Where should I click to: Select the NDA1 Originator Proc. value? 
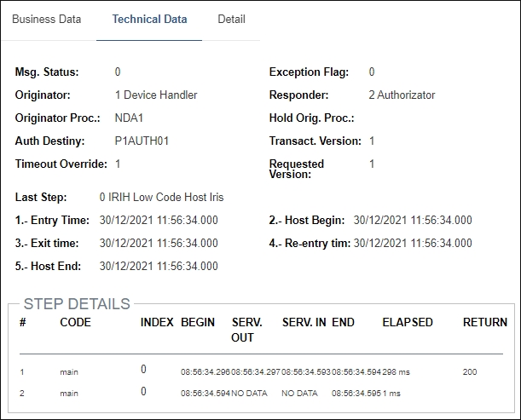(x=128, y=118)
